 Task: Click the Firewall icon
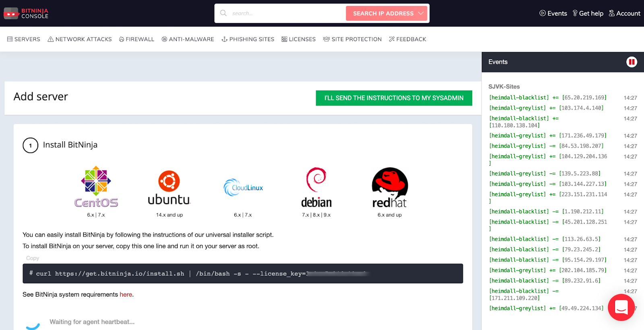tap(122, 39)
